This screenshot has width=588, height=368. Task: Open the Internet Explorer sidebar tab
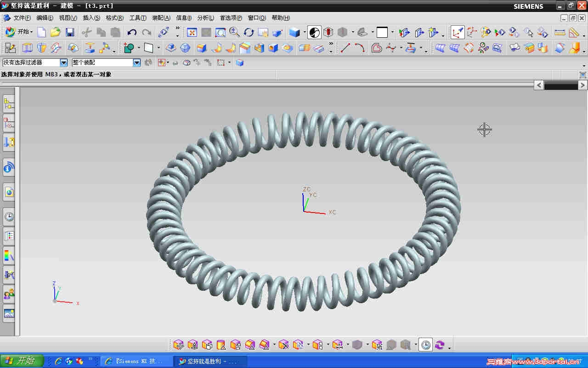coord(9,192)
